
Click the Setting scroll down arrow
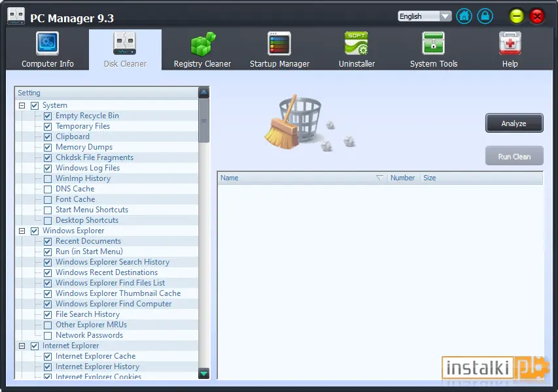pyautogui.click(x=203, y=374)
